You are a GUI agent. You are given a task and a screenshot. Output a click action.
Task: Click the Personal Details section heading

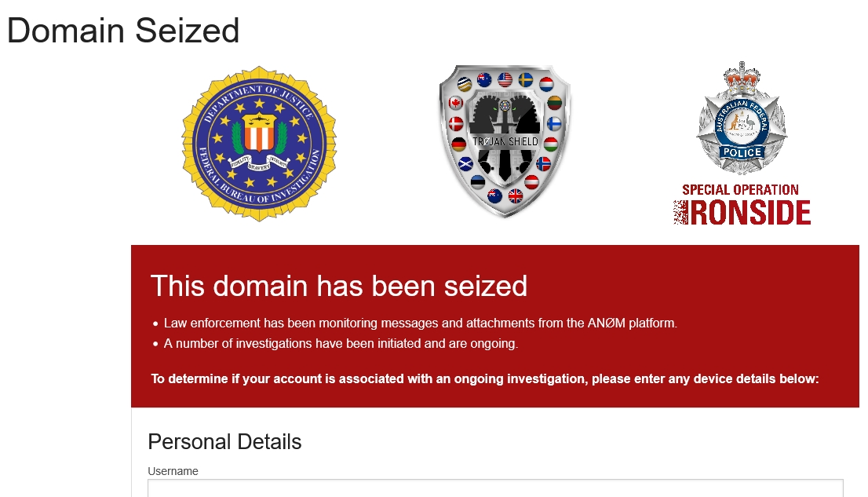pos(224,442)
